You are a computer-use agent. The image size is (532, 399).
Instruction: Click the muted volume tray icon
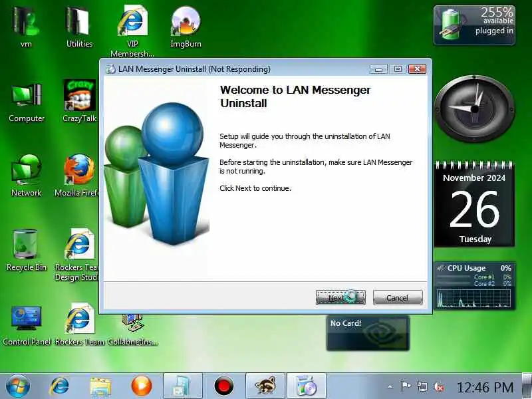click(438, 386)
